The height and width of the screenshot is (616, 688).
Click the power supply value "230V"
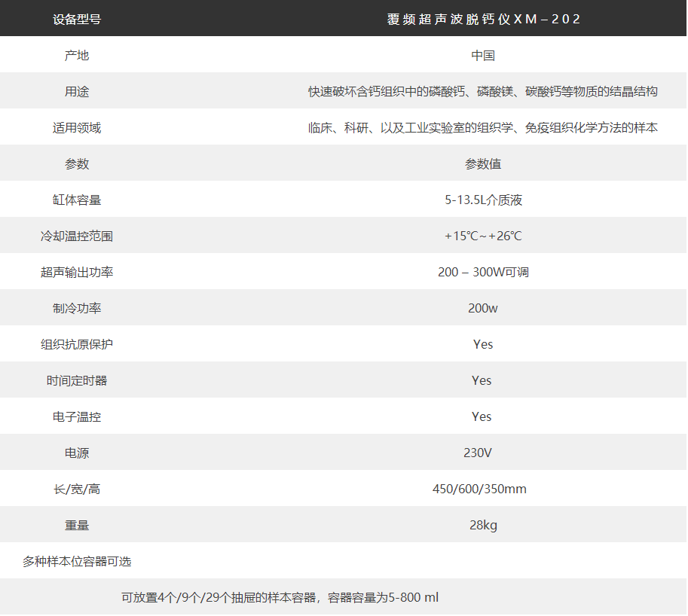click(478, 453)
